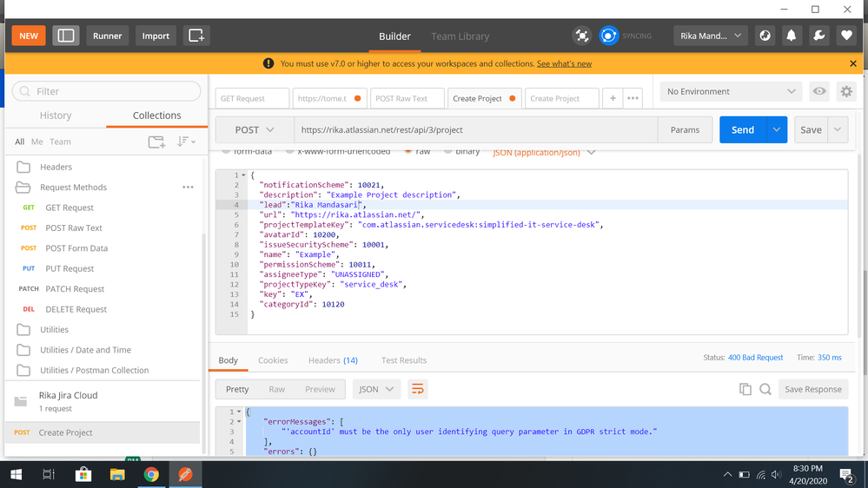The height and width of the screenshot is (488, 868).
Task: Select the binary body radio button
Action: click(x=448, y=152)
